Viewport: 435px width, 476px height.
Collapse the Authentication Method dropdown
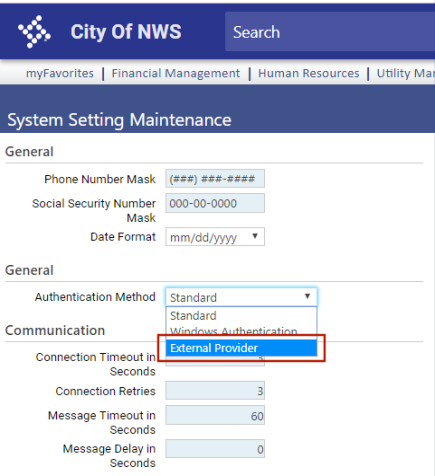[x=241, y=297]
